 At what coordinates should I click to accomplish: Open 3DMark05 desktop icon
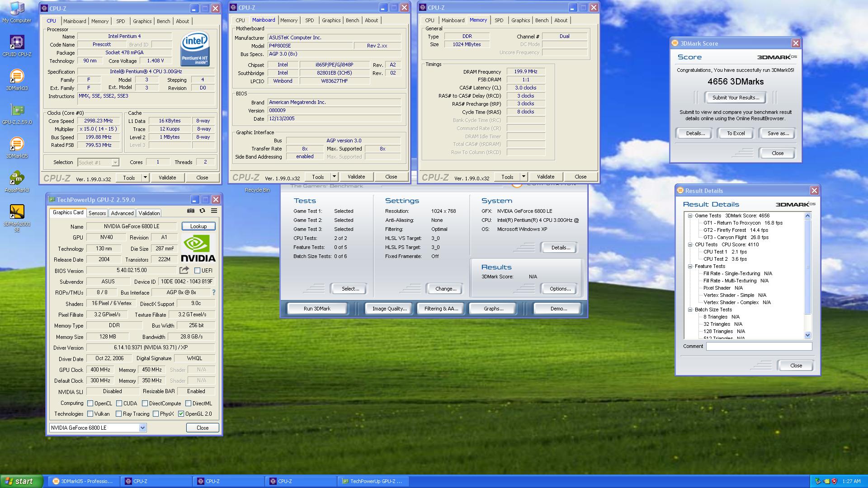click(x=17, y=148)
